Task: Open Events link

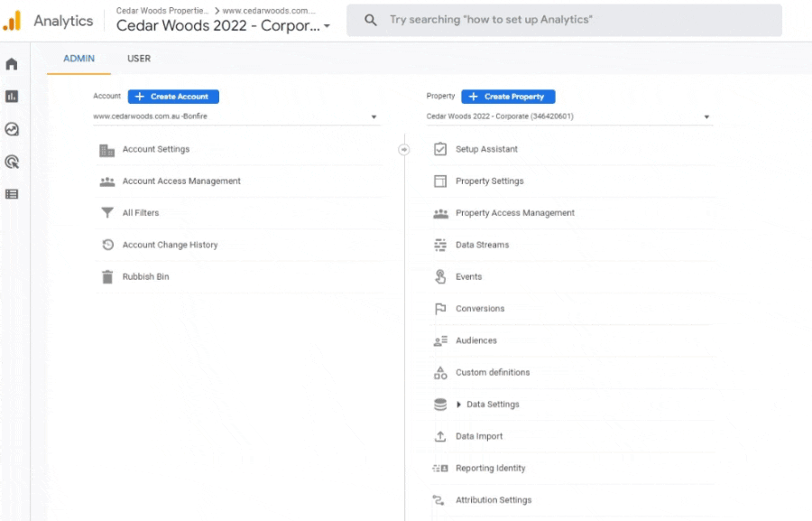Action: pyautogui.click(x=468, y=276)
